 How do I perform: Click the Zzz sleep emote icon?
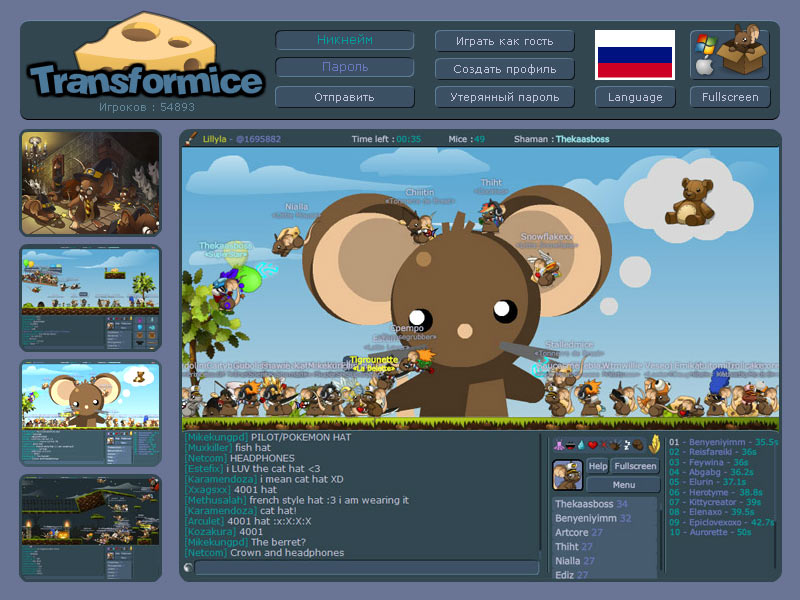[x=627, y=445]
